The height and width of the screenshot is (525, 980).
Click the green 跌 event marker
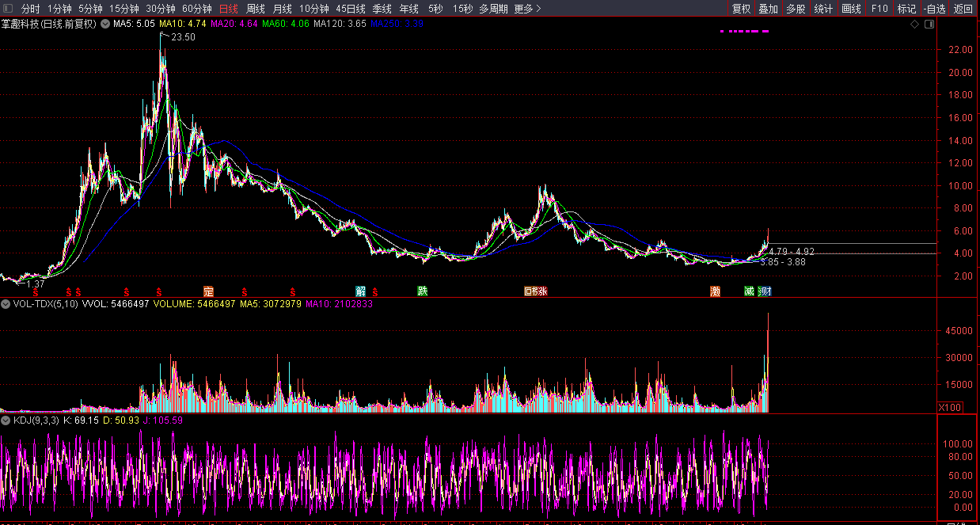[423, 291]
